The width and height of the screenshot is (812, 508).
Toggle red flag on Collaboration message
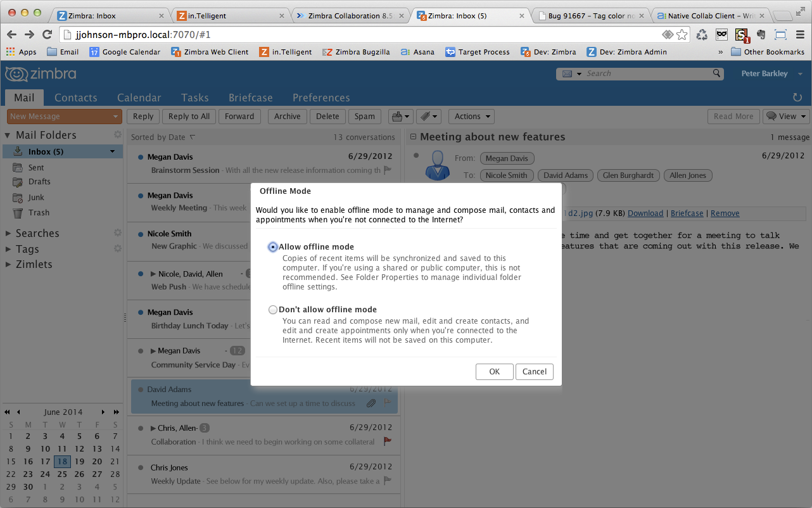click(x=388, y=441)
